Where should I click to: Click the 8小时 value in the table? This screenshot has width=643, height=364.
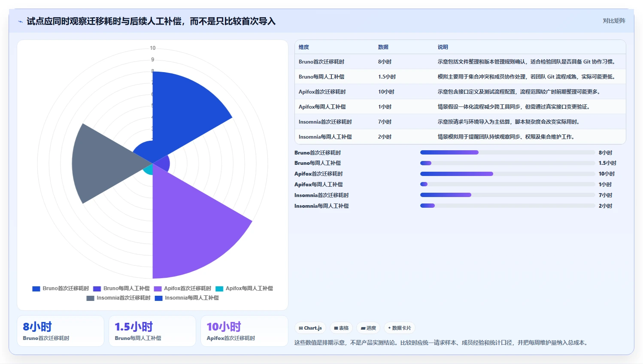click(x=385, y=62)
